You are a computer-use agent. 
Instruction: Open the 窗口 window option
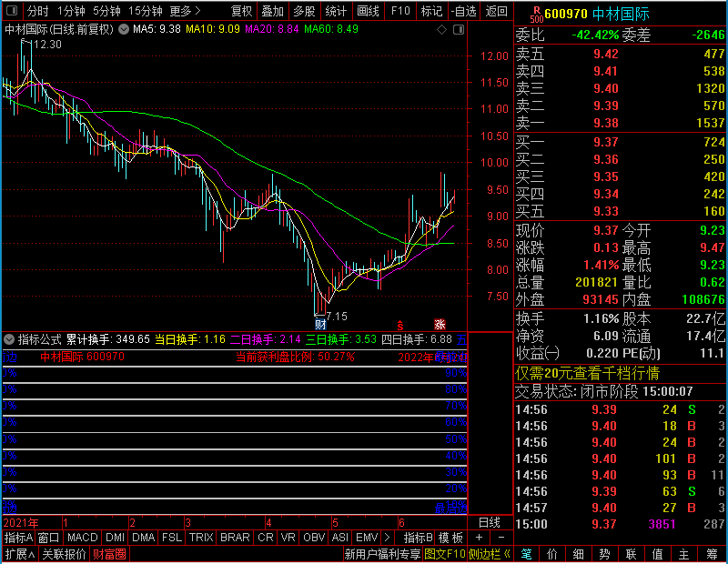[49, 538]
